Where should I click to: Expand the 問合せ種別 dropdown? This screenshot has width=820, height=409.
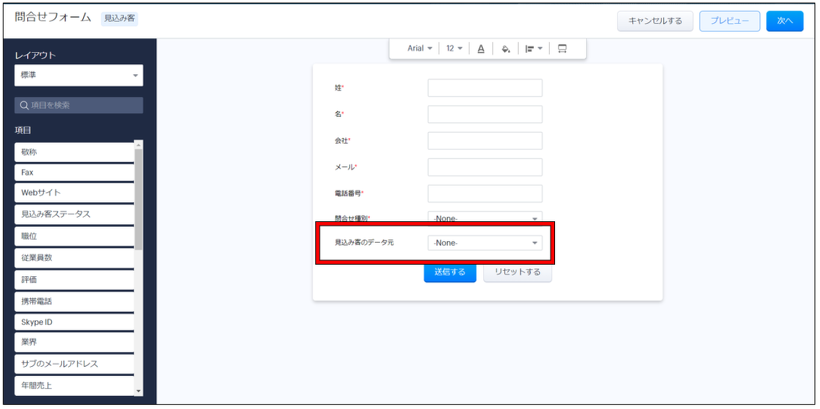coord(485,218)
